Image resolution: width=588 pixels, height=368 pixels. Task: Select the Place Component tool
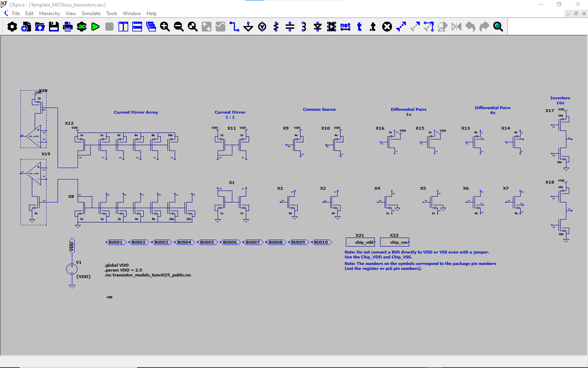pos(332,27)
